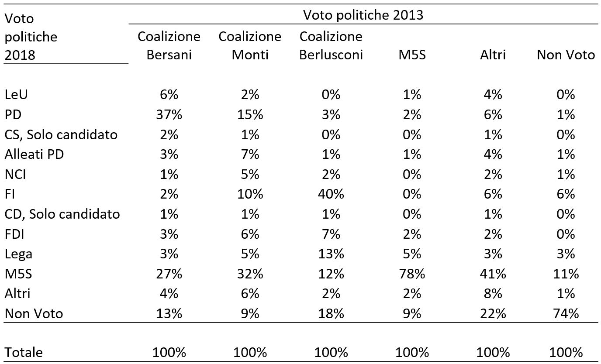Select the M5S column header
Image resolution: width=601 pixels, height=364 pixels.
(x=412, y=55)
